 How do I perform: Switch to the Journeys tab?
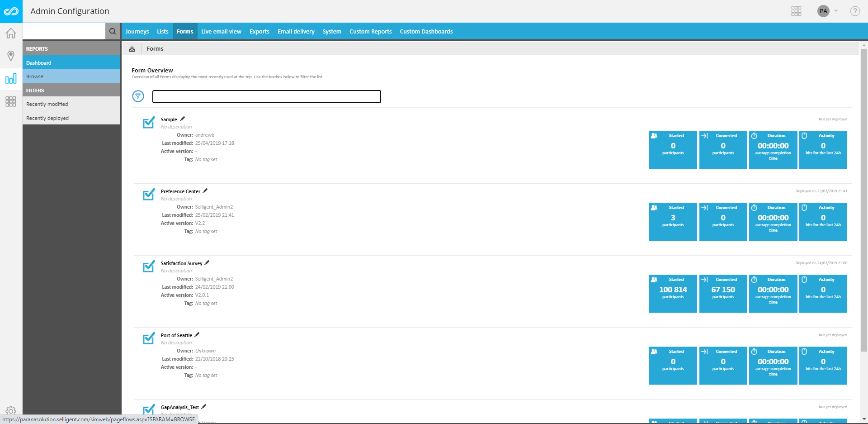(137, 31)
